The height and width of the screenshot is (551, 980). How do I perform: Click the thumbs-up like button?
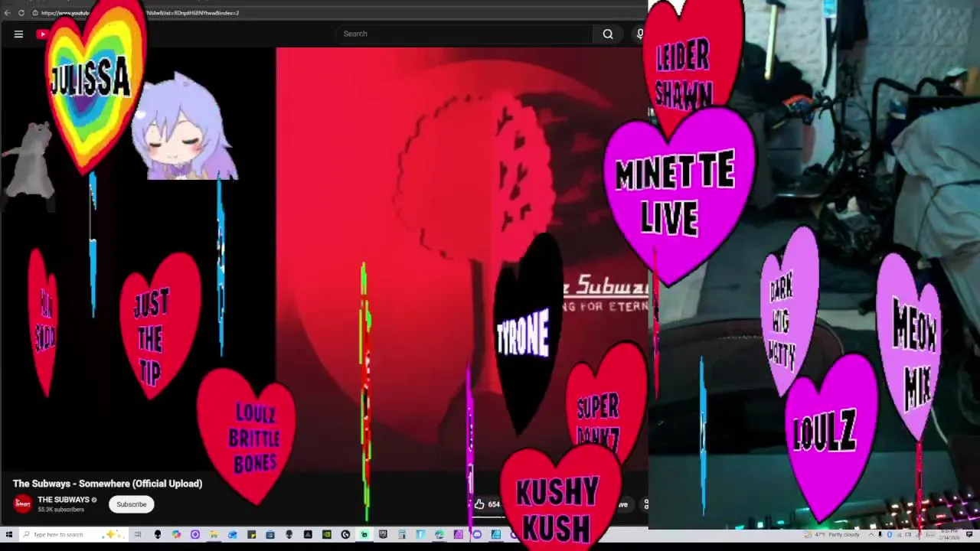click(x=479, y=504)
